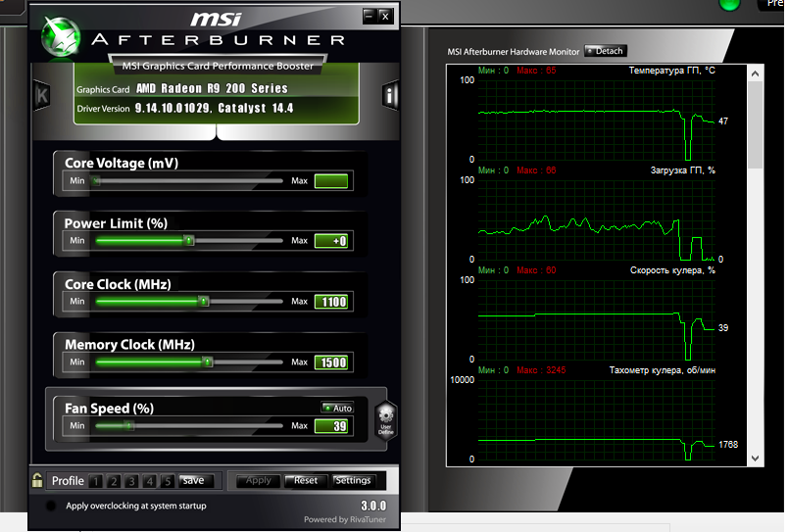Select profile slot 5
This screenshot has width=788, height=532.
click(168, 481)
